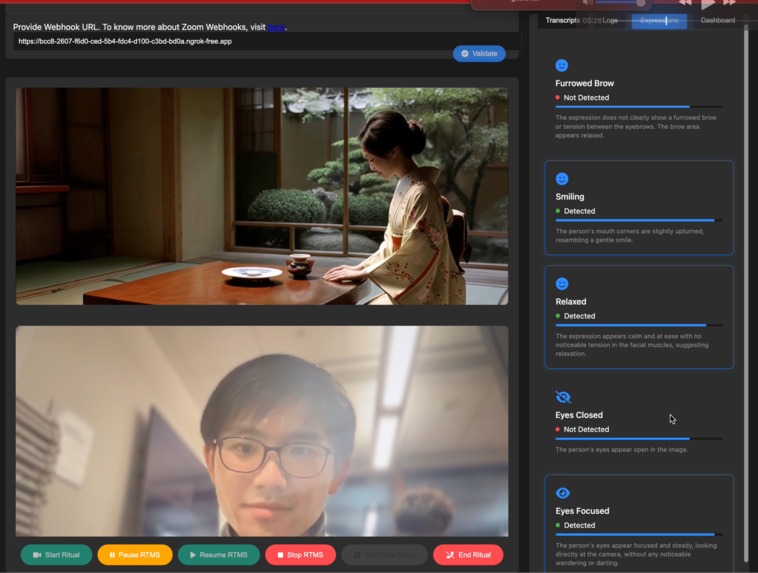Click the Start Ritual button
Image resolution: width=758 pixels, height=573 pixels.
tap(56, 555)
